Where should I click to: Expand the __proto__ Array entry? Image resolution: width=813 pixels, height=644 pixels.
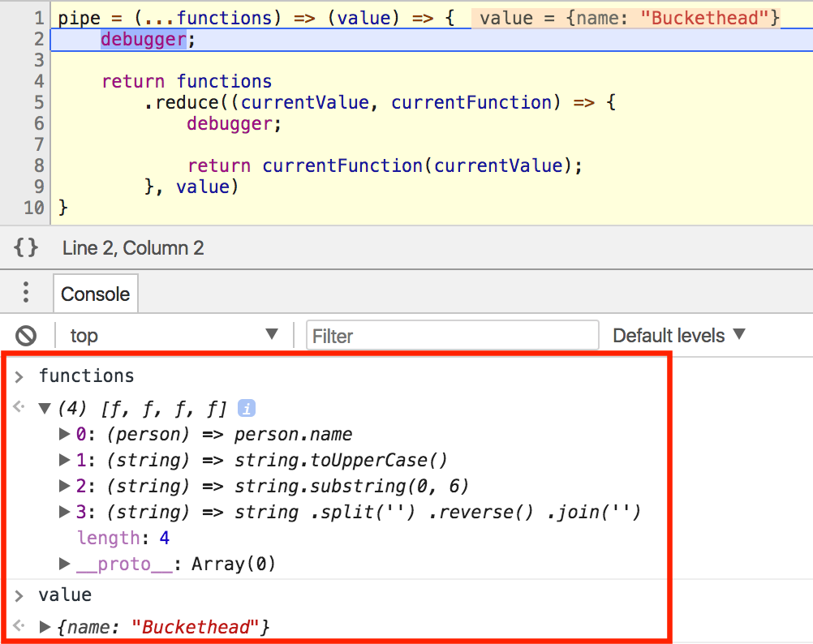[x=64, y=564]
